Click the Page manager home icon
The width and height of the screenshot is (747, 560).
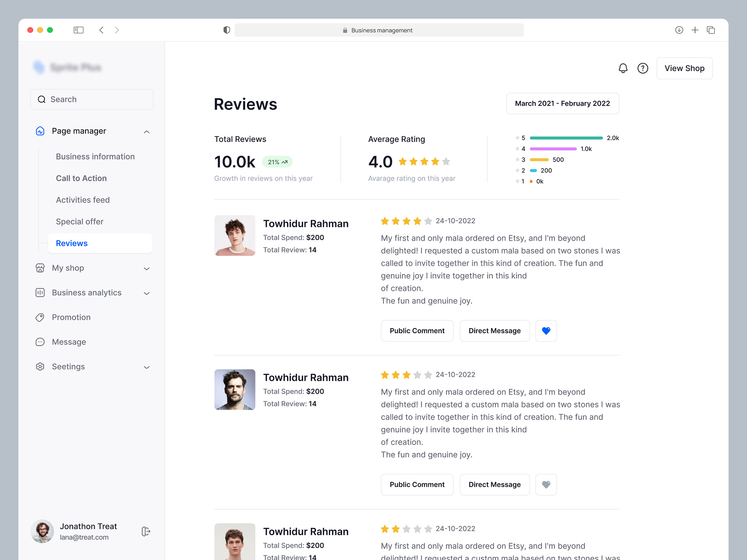click(40, 131)
